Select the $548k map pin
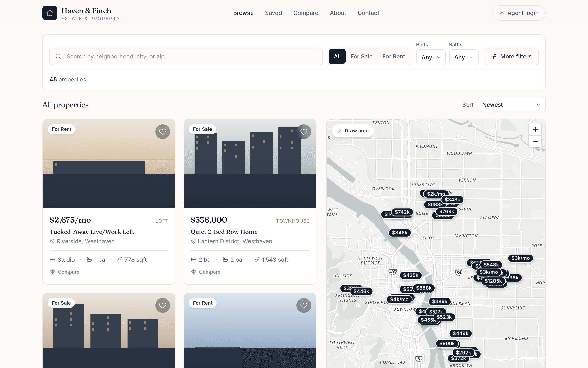The width and height of the screenshot is (588, 368). pos(491,265)
